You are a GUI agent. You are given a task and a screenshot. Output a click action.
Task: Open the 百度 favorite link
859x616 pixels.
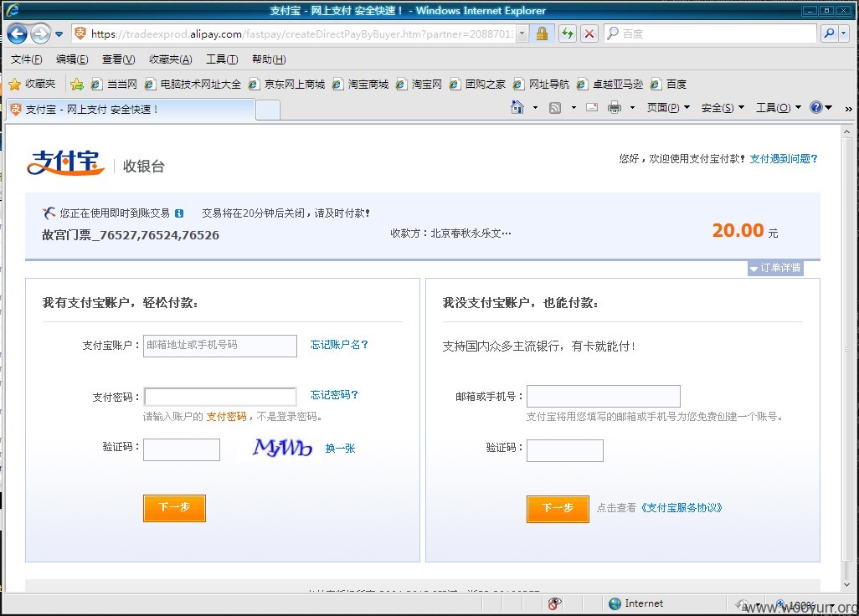[x=668, y=84]
